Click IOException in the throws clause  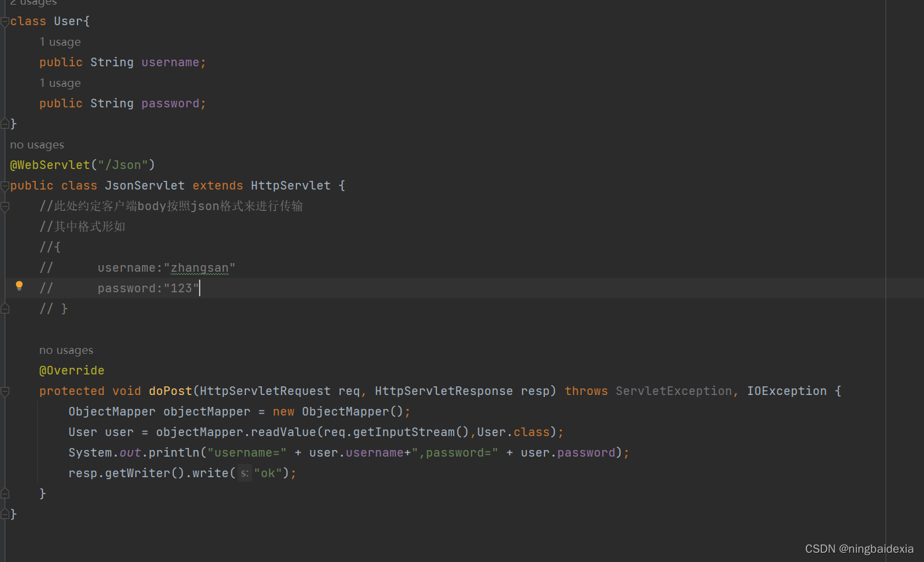click(x=787, y=391)
